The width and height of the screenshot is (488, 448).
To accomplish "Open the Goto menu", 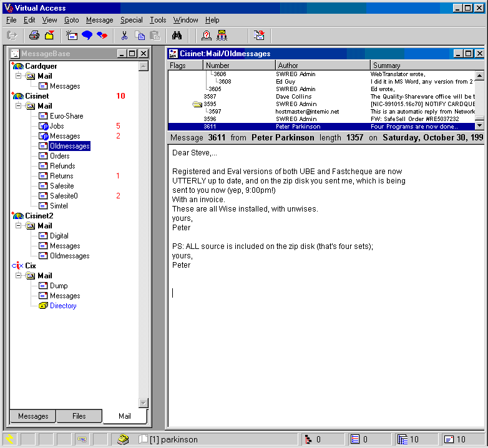I will pos(72,20).
